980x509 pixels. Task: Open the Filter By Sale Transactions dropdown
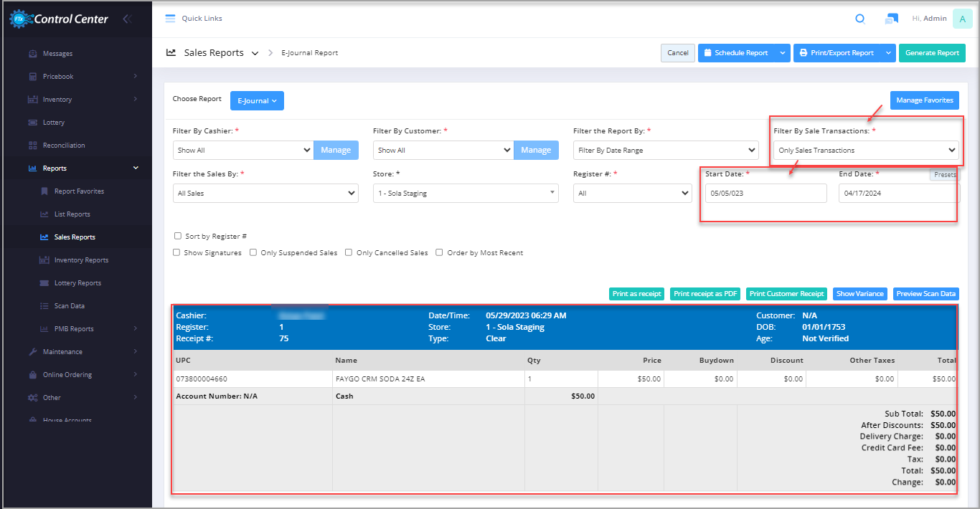(866, 151)
